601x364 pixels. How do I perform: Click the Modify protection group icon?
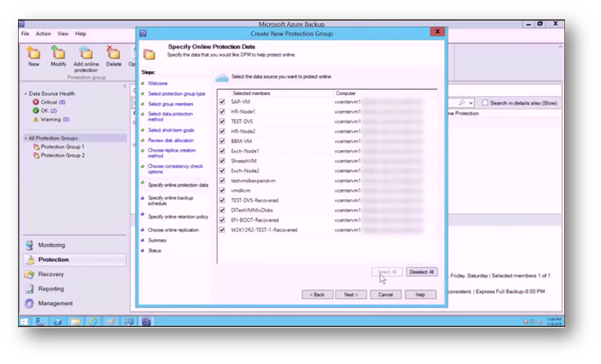click(58, 53)
